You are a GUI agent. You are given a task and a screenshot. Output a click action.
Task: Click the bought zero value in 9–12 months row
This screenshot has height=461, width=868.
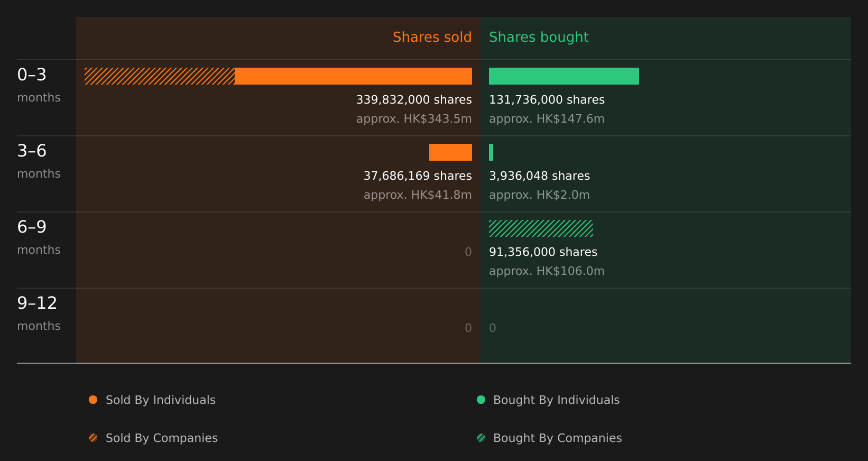pos(493,328)
